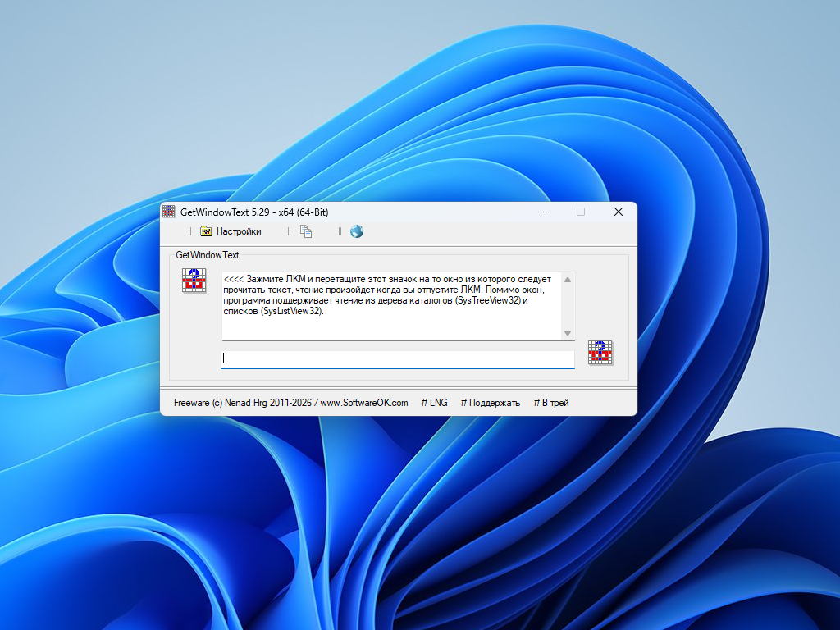The width and height of the screenshot is (840, 630).
Task: Click the question-mark grid icon right of the input field
Action: point(600,353)
